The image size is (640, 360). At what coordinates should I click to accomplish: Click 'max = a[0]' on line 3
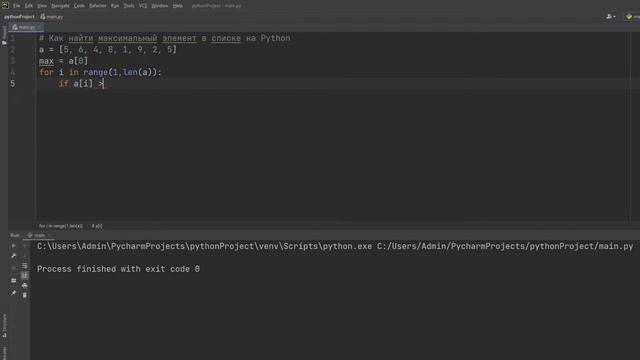pos(63,61)
